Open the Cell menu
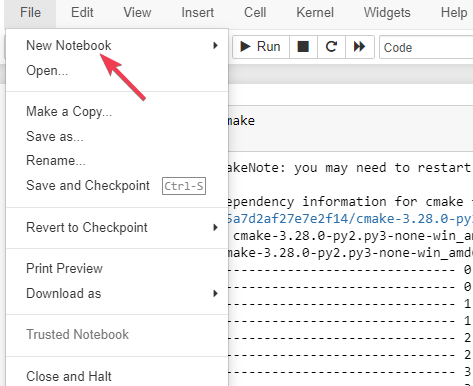This screenshot has width=473, height=386. tap(255, 13)
